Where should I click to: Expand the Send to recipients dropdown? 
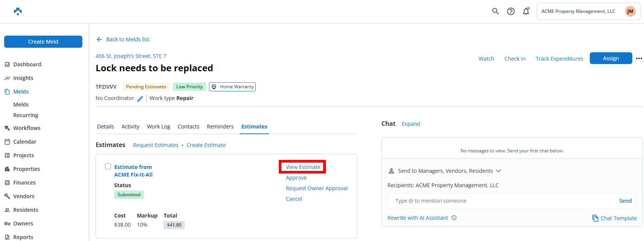point(498,171)
